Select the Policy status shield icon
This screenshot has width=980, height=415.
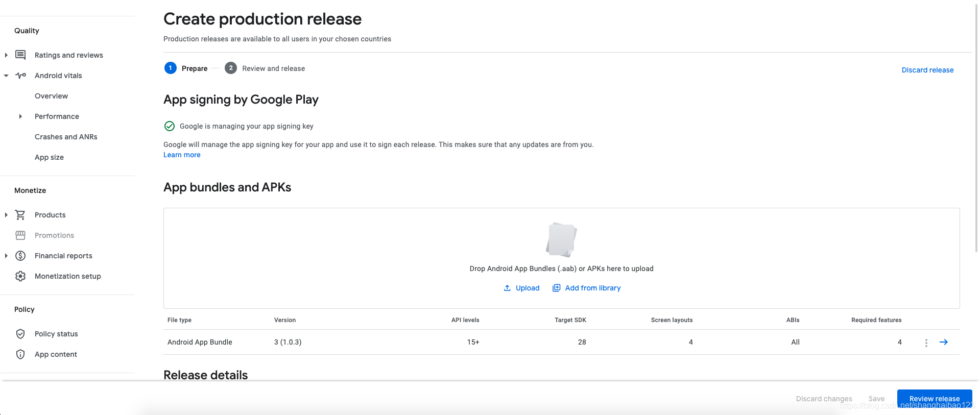tap(20, 333)
